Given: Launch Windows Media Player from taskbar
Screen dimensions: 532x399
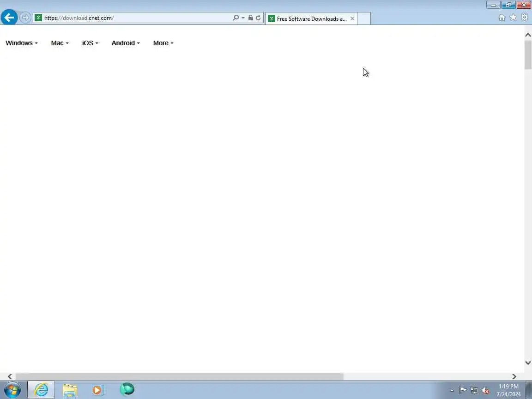Looking at the screenshot, I should point(97,390).
